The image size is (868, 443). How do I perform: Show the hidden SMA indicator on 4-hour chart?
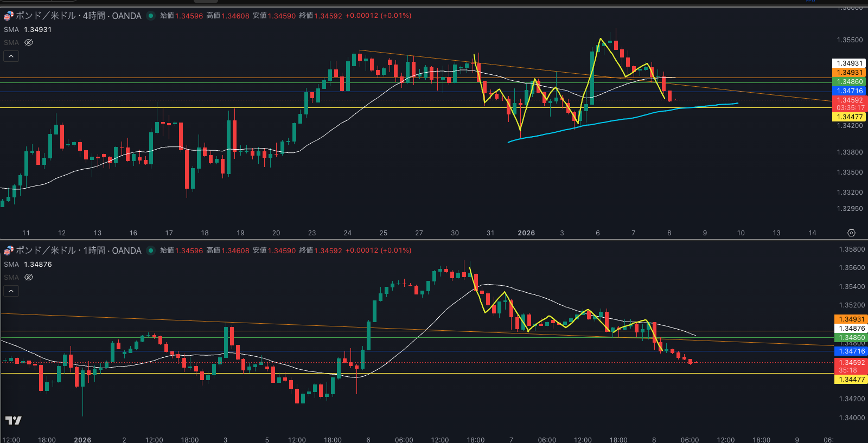pyautogui.click(x=29, y=42)
